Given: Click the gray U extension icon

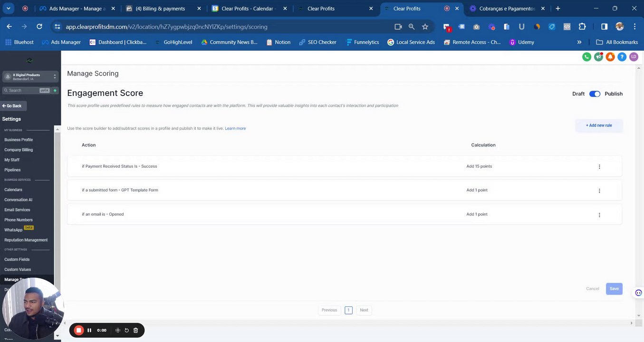Looking at the screenshot, I should coord(521,27).
